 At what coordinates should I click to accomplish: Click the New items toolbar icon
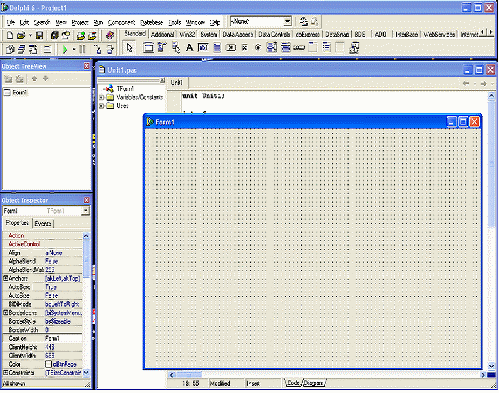coord(10,35)
